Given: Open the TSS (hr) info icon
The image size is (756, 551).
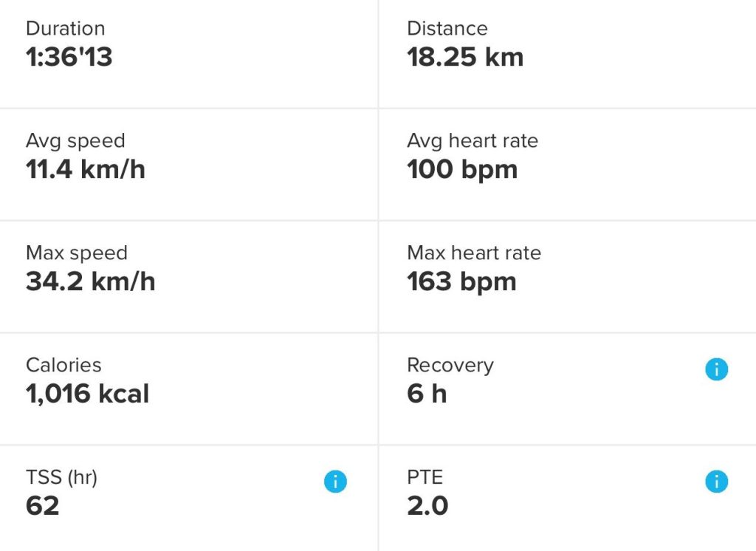Looking at the screenshot, I should pos(335,482).
